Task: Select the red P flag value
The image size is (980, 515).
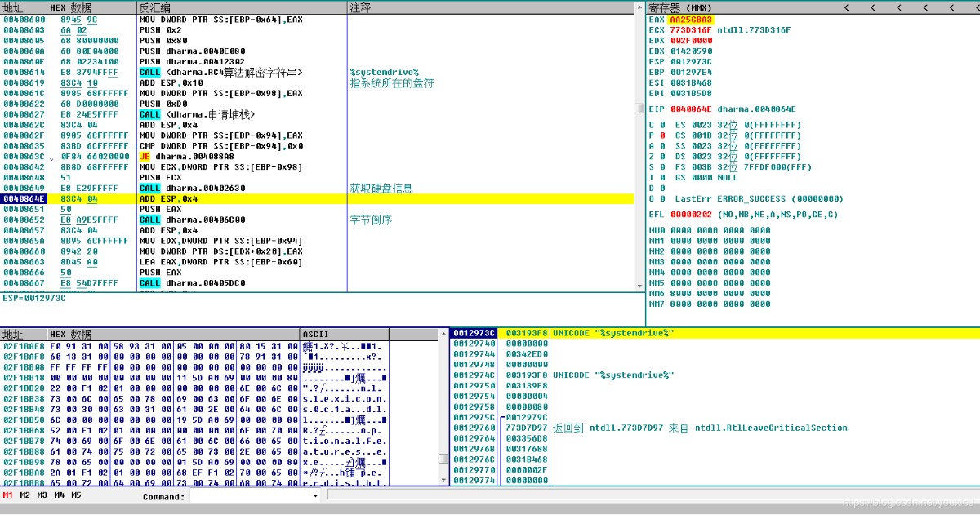Action: (661, 135)
